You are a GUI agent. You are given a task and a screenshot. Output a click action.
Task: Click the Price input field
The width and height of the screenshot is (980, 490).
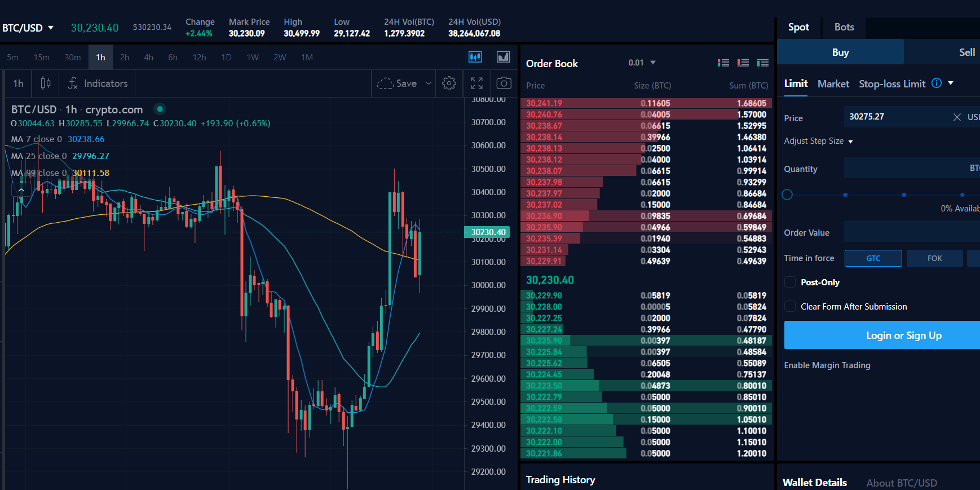[897, 117]
